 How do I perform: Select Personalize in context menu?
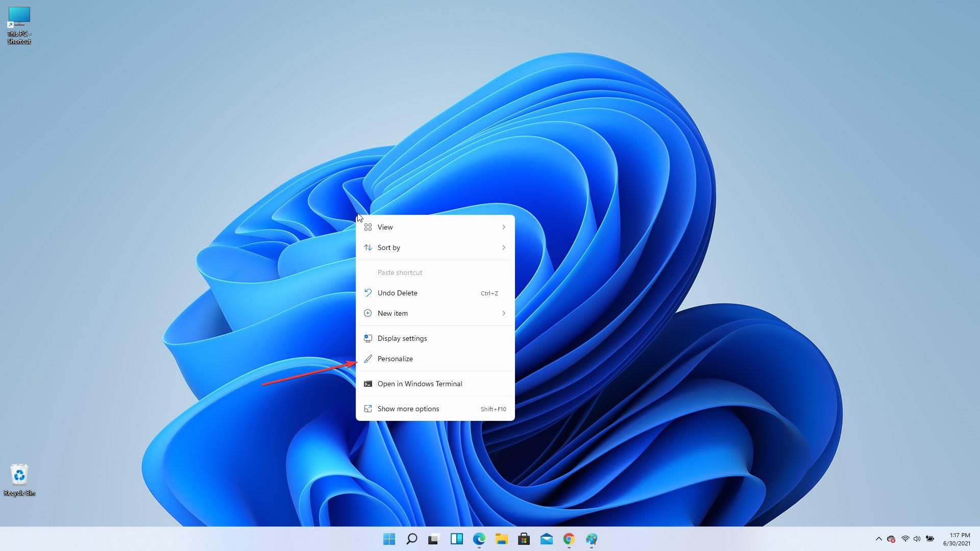pos(435,359)
